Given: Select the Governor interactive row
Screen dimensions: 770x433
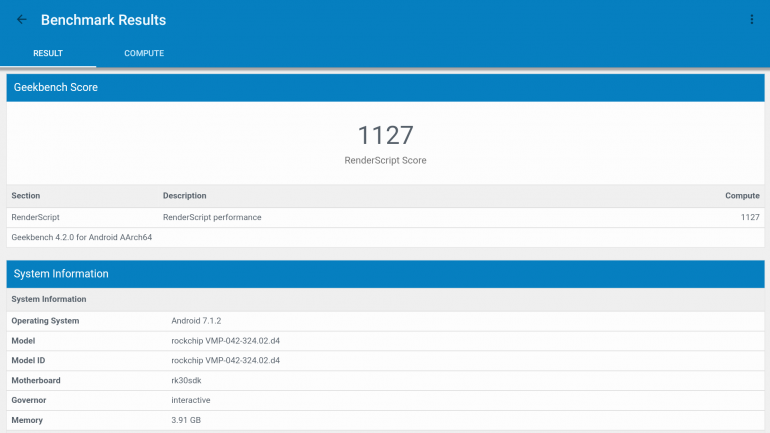Looking at the screenshot, I should click(385, 400).
